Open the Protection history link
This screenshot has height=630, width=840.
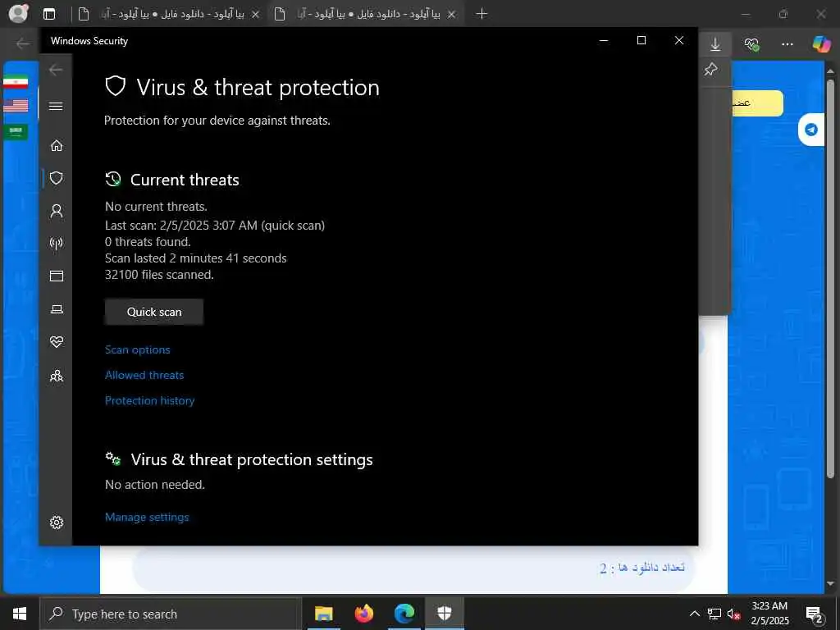149,400
